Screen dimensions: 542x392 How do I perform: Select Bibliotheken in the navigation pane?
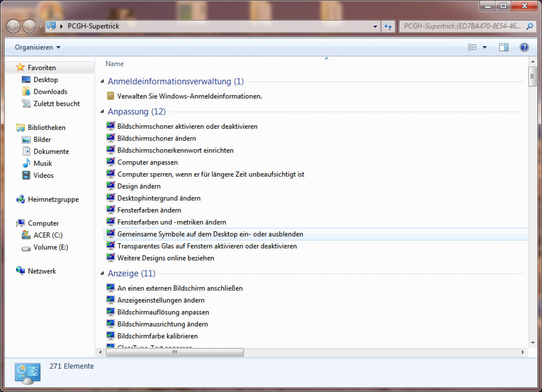pyautogui.click(x=47, y=127)
